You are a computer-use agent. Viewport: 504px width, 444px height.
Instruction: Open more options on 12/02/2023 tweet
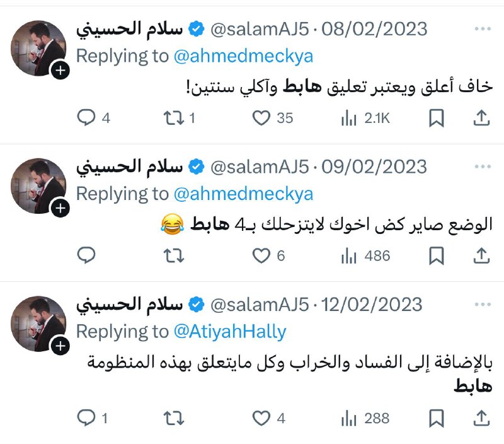[x=483, y=304]
